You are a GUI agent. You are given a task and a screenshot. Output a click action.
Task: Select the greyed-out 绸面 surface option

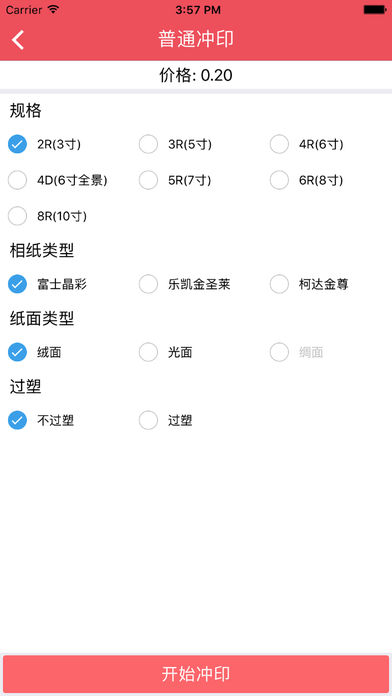coord(297,352)
